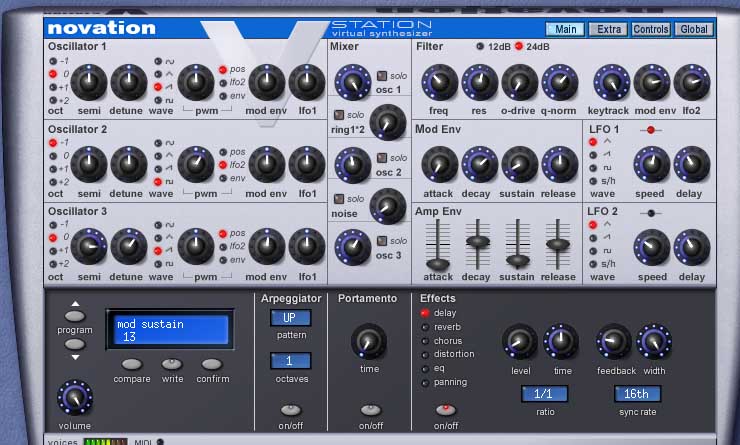Image resolution: width=740 pixels, height=445 pixels.
Task: Click the Filter lfo2 knob
Action: click(692, 82)
